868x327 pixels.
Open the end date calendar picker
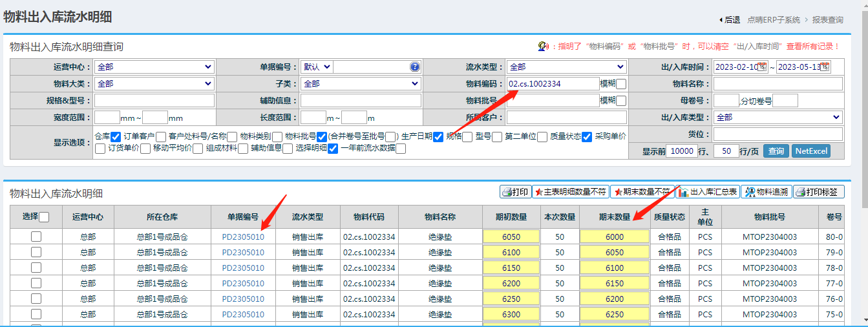[x=824, y=67]
